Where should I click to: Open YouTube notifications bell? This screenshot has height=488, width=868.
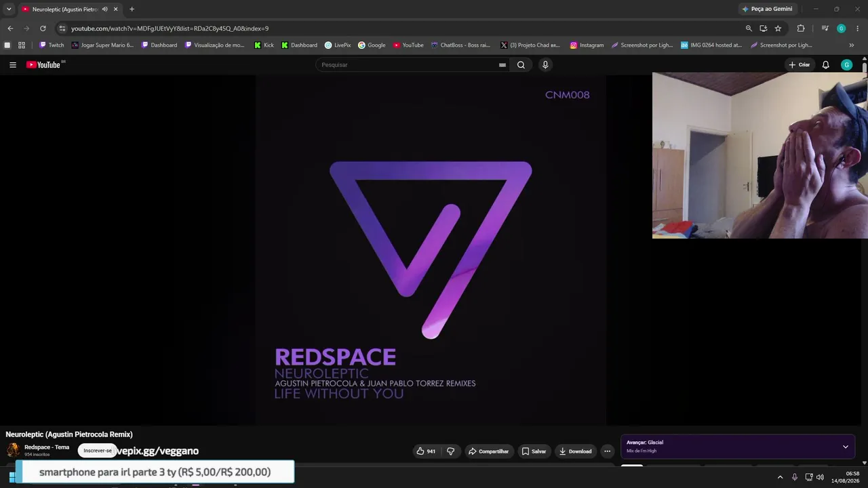pos(826,65)
